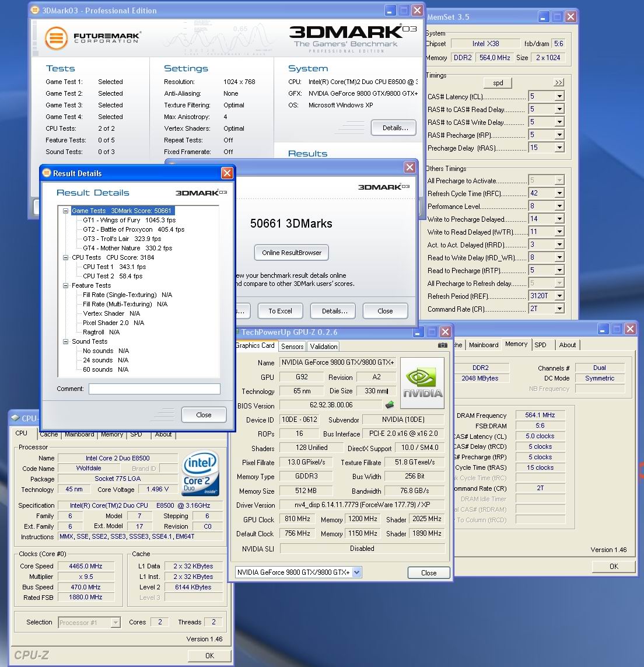Collapse the Sound Tests tree node

tap(65, 341)
